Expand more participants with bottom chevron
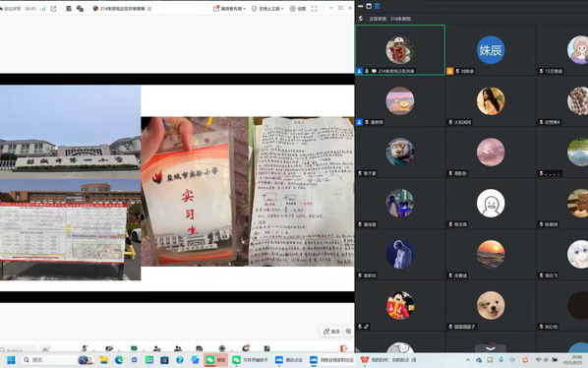This screenshot has width=588, height=368. click(x=491, y=348)
